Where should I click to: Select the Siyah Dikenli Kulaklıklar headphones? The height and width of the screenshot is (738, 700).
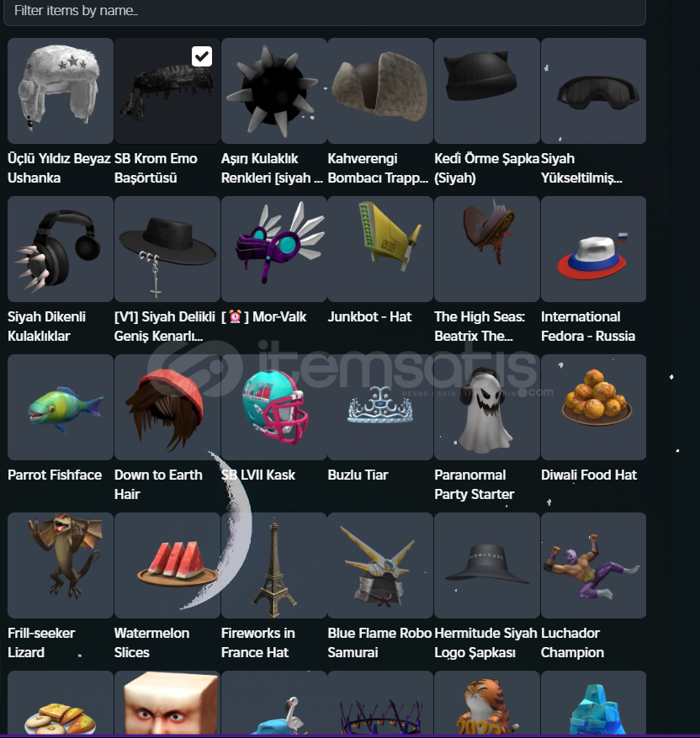(x=61, y=249)
